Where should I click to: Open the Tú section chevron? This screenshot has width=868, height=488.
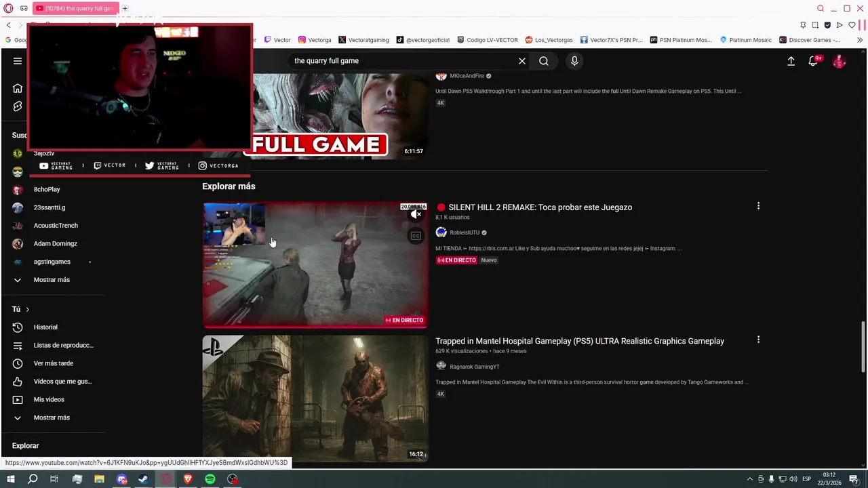[x=27, y=309]
